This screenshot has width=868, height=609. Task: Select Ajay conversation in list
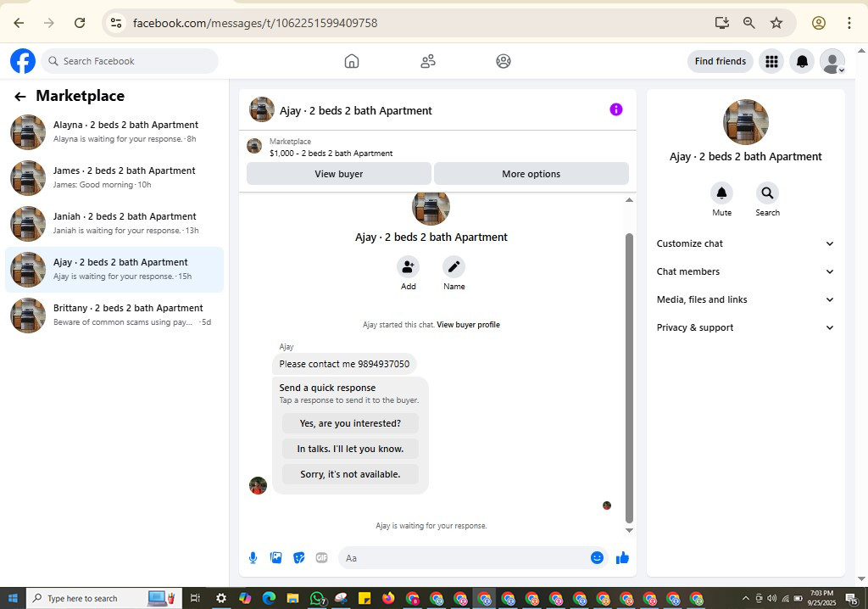[x=114, y=270]
